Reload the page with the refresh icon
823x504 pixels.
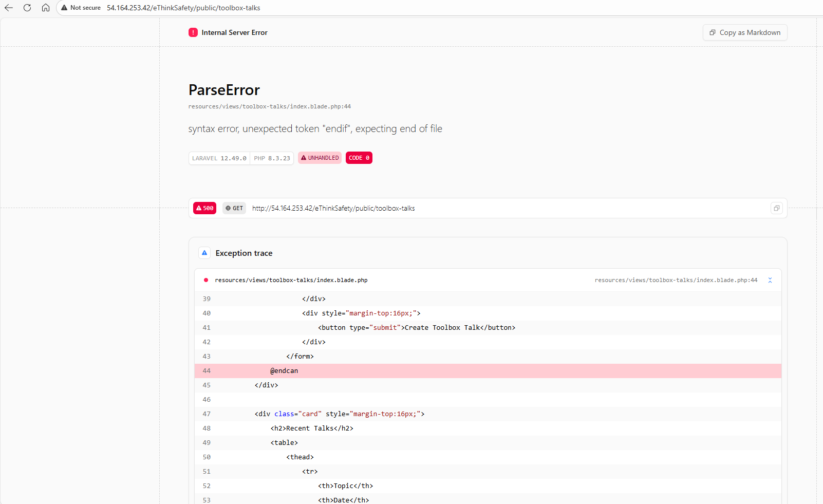(x=27, y=8)
